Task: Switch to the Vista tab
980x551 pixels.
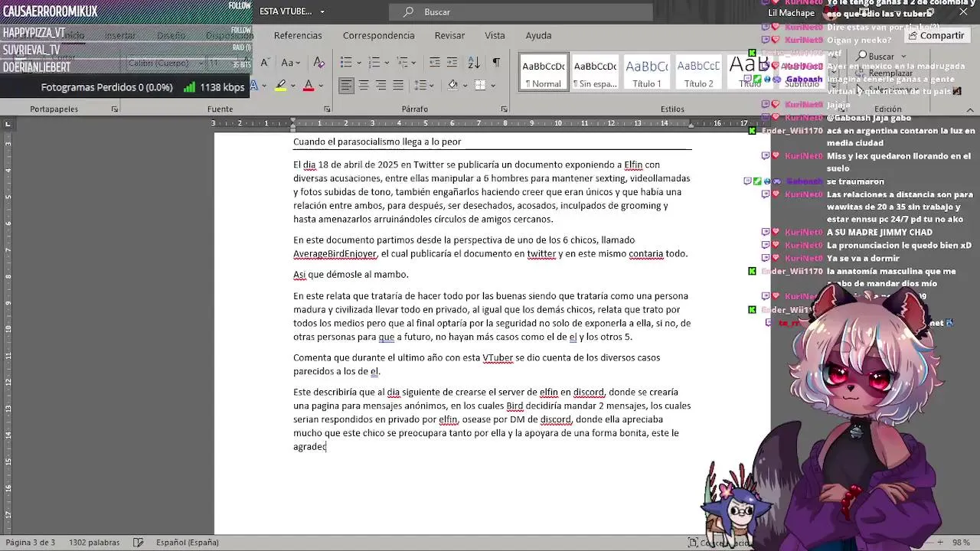Action: coord(495,35)
